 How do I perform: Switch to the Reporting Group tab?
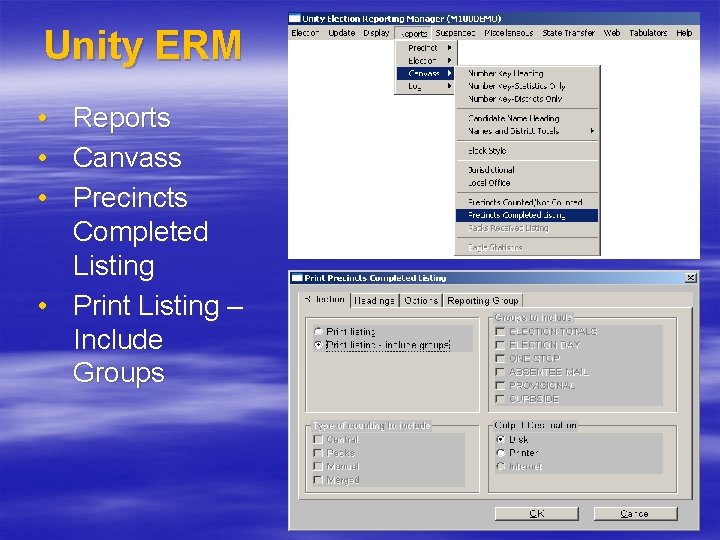click(x=483, y=301)
